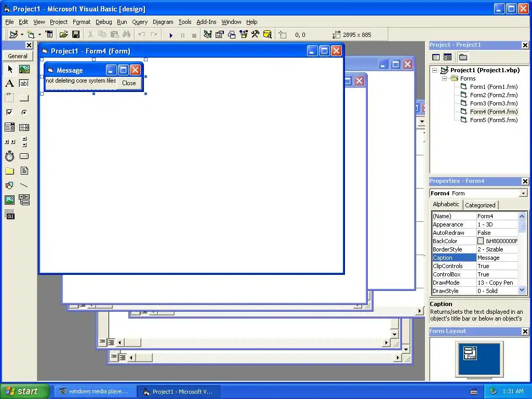Select the OptionButton tool in toolbox
532x399 pixels.
[x=24, y=112]
